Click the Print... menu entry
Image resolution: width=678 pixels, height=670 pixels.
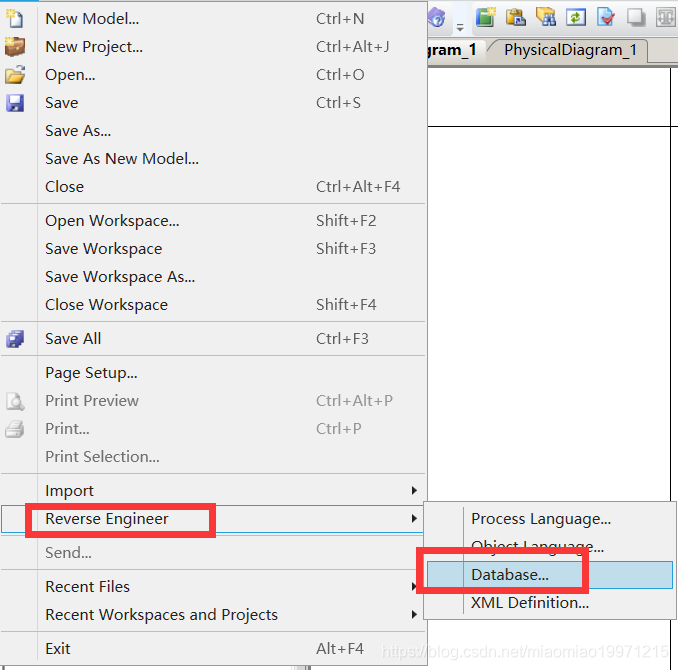214,429
